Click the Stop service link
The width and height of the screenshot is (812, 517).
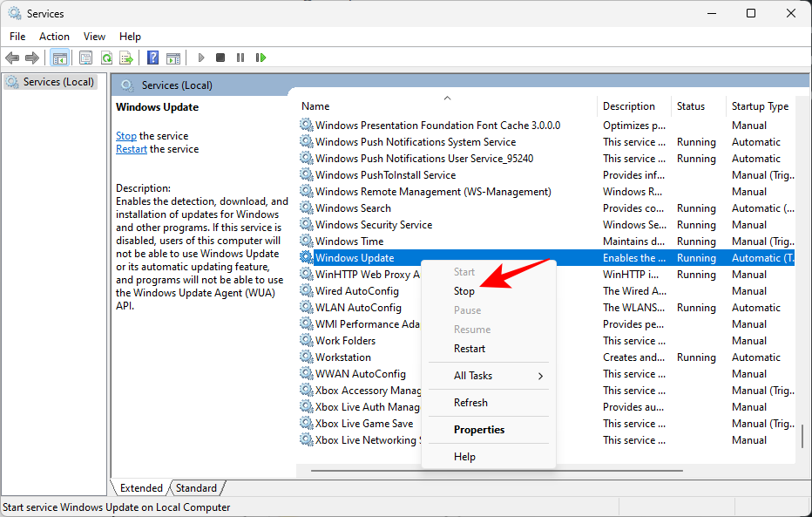pyautogui.click(x=125, y=135)
